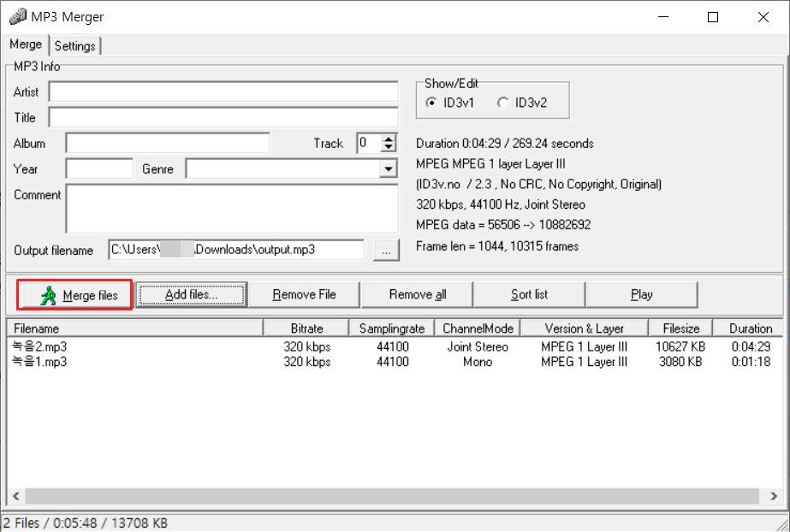Screen dimensions: 790x532
Task: Click the 0:01:18 duration cell
Action: (x=751, y=362)
